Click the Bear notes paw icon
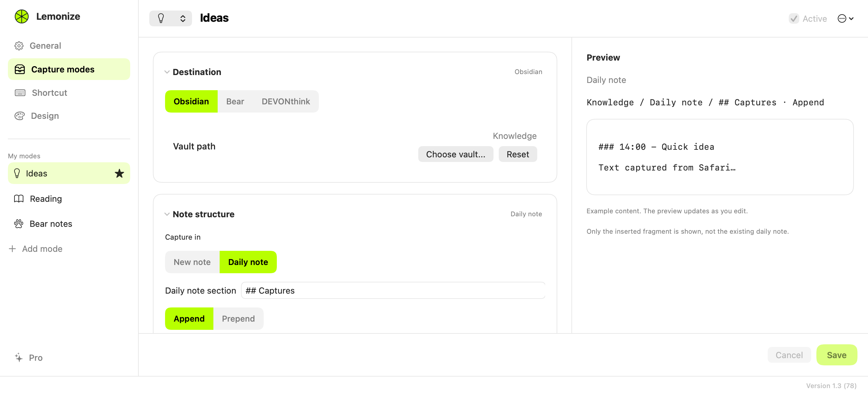868x395 pixels. (18, 224)
